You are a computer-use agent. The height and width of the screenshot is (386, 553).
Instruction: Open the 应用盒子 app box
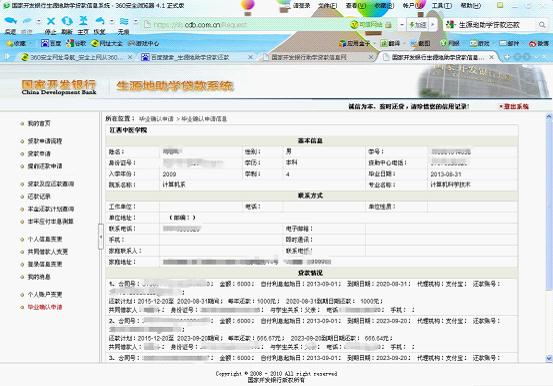(x=354, y=43)
